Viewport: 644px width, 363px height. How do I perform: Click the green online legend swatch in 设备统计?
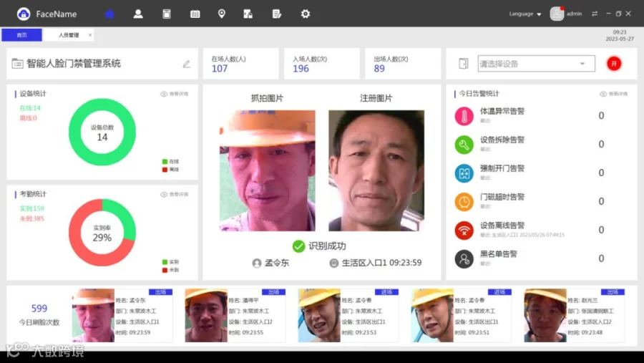pyautogui.click(x=165, y=162)
